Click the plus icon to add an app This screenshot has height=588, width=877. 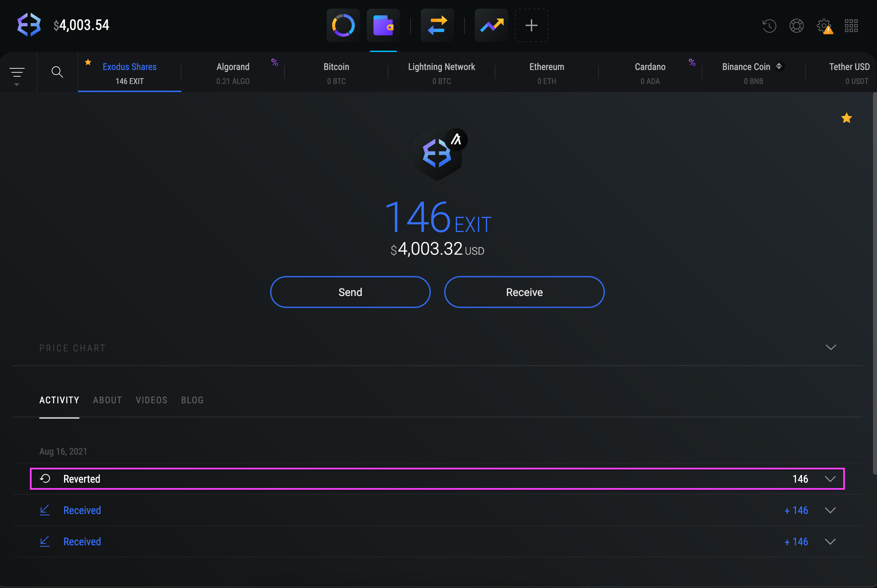[531, 25]
